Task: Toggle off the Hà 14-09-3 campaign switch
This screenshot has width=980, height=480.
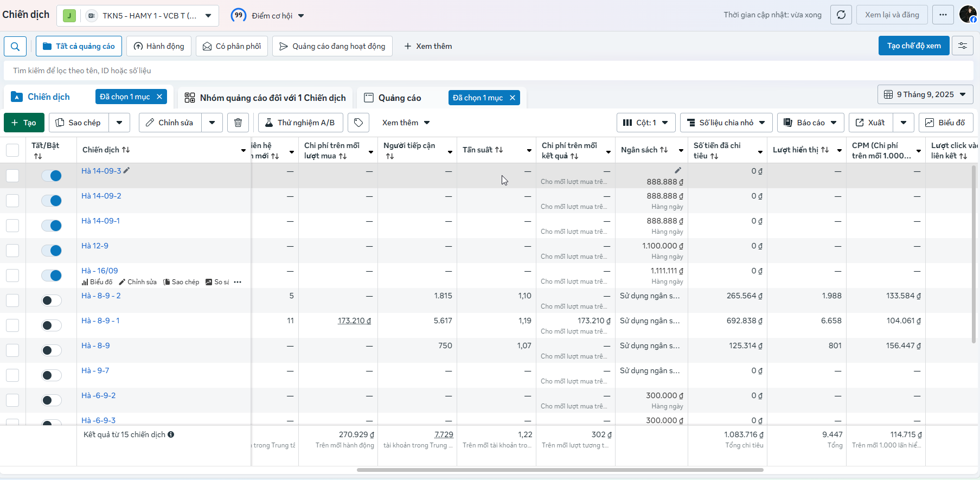Action: pyautogui.click(x=52, y=176)
